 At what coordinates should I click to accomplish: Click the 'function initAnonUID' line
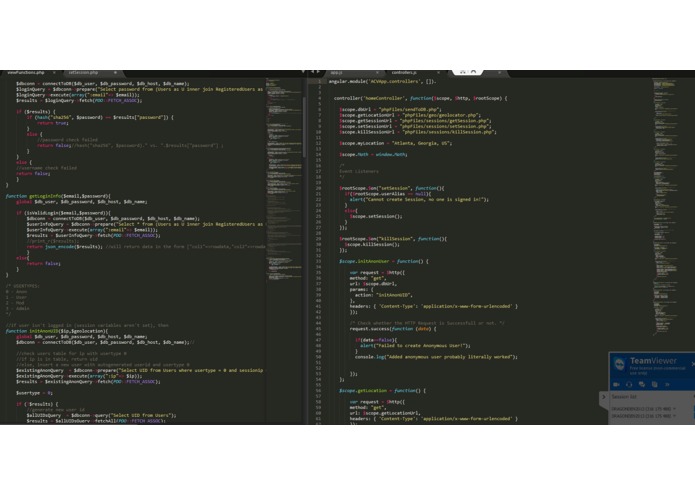57,331
